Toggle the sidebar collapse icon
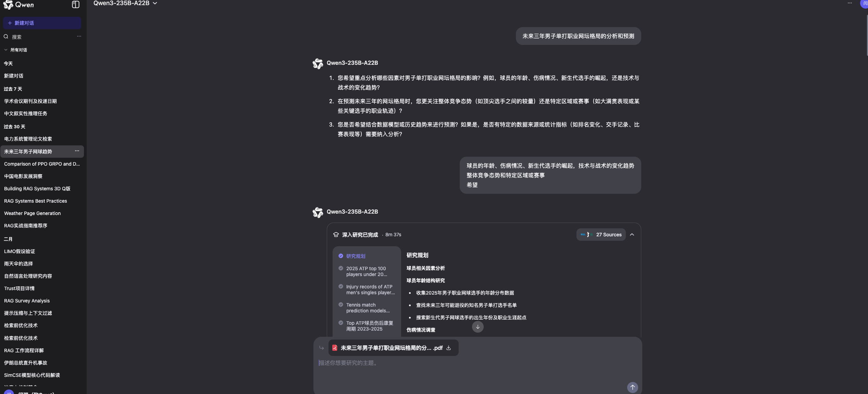The height and width of the screenshot is (394, 868). tap(75, 5)
